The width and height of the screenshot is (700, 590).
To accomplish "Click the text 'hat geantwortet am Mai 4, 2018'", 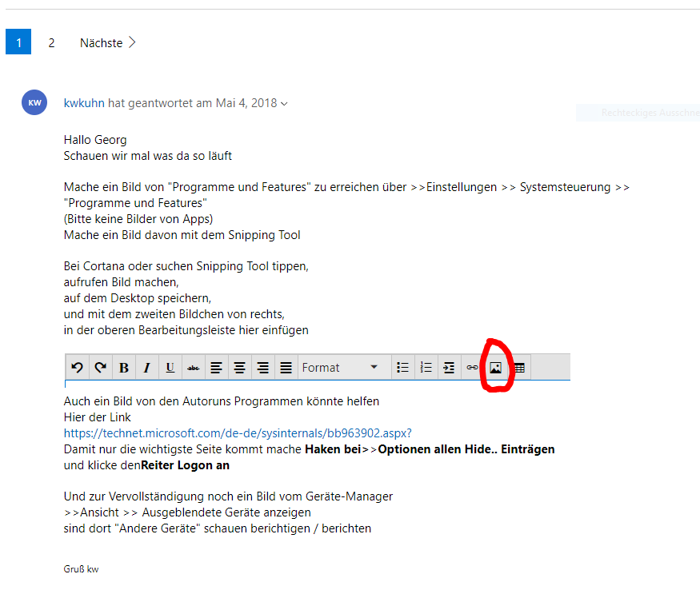I will 193,103.
